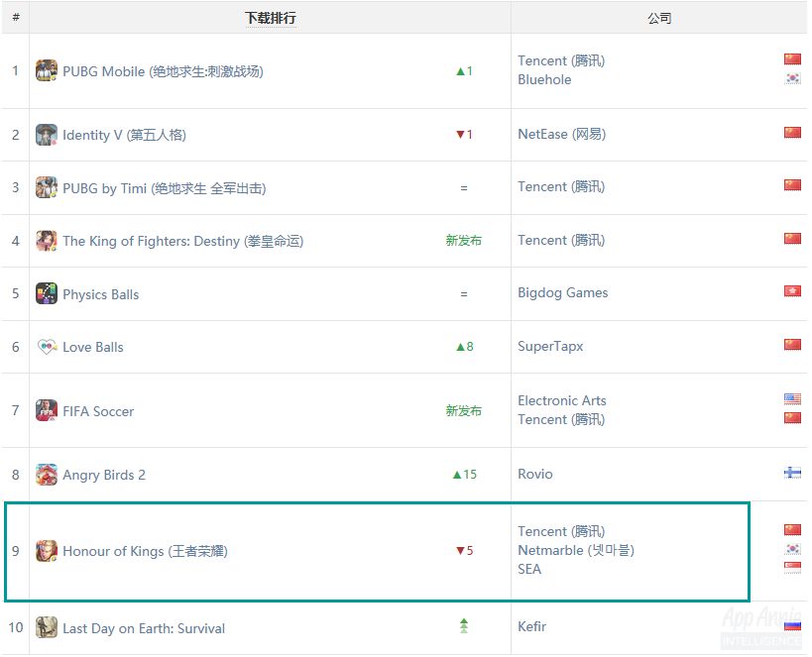Click SuperTapx company link
This screenshot has width=812, height=657.
(550, 347)
